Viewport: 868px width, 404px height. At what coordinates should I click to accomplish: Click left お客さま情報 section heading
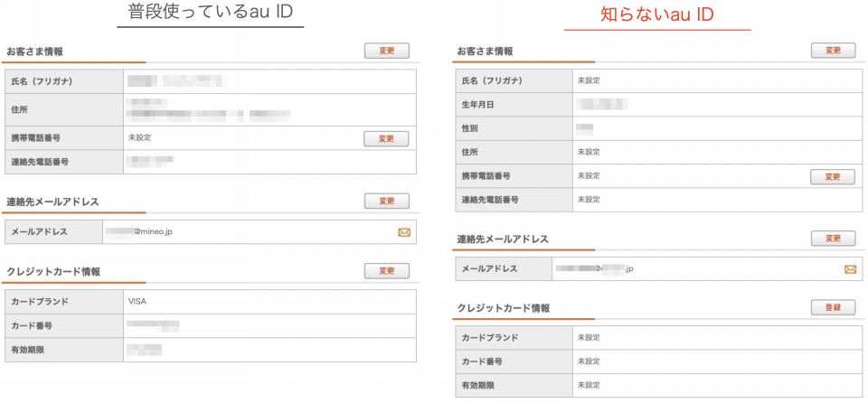point(34,52)
